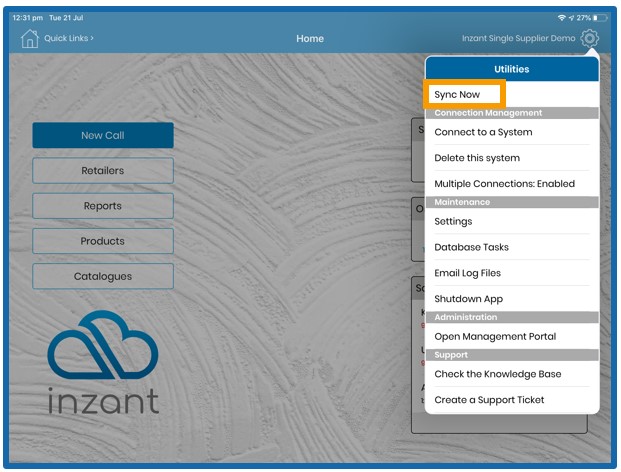
Task: Select Email Log Files
Action: point(512,273)
